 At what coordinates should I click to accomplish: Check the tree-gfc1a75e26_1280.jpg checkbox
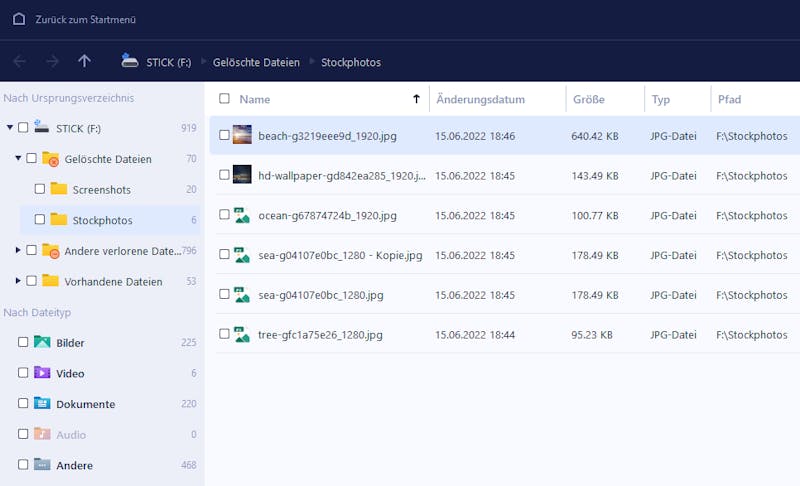pyautogui.click(x=224, y=334)
